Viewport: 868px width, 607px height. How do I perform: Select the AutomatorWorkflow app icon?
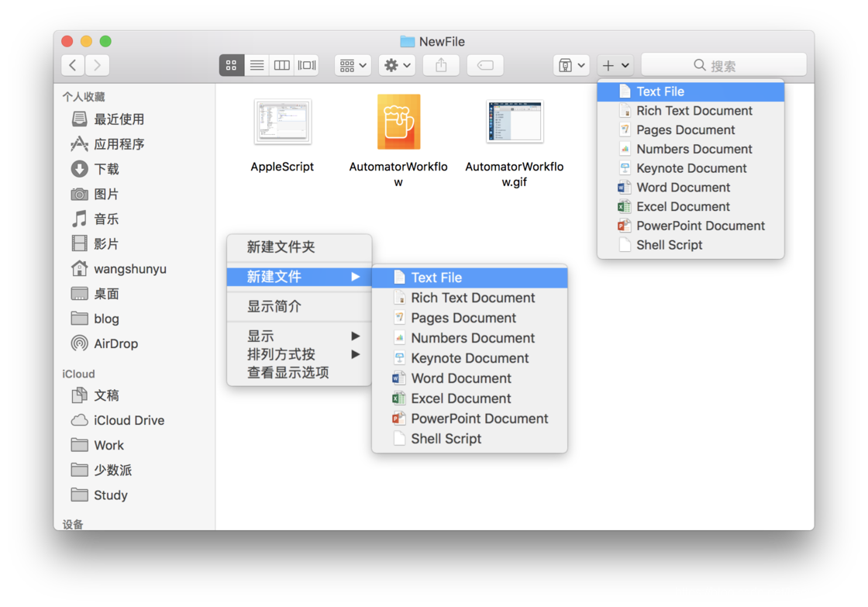[398, 122]
